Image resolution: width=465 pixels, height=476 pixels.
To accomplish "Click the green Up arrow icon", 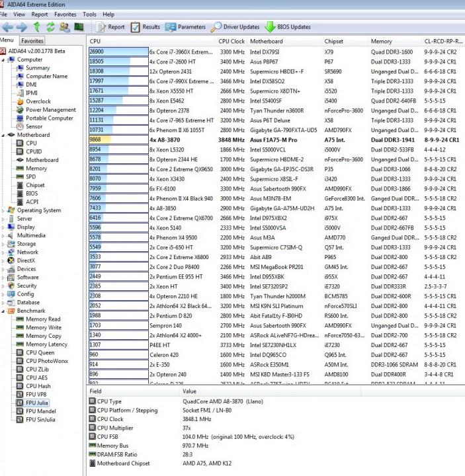I will click(x=37, y=27).
